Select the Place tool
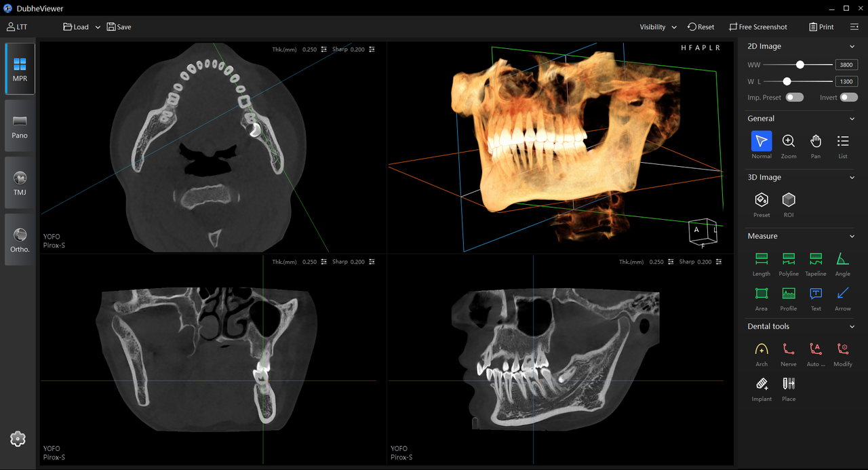 click(x=789, y=384)
